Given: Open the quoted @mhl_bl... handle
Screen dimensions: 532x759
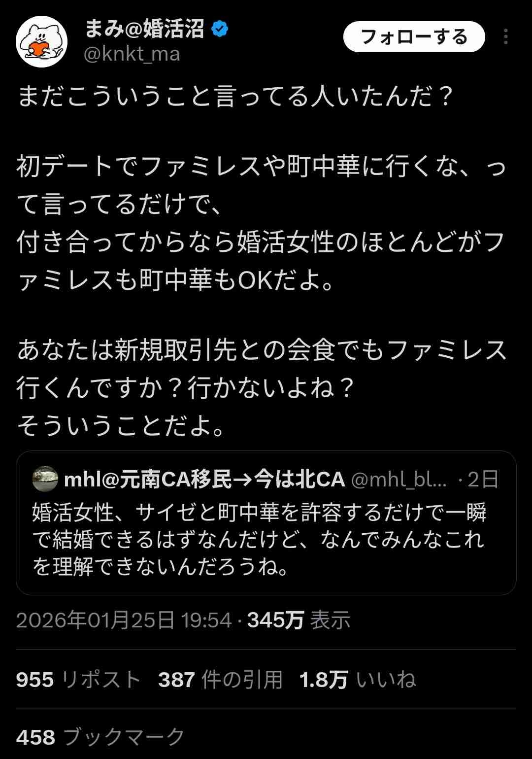Looking at the screenshot, I should pos(399,479).
